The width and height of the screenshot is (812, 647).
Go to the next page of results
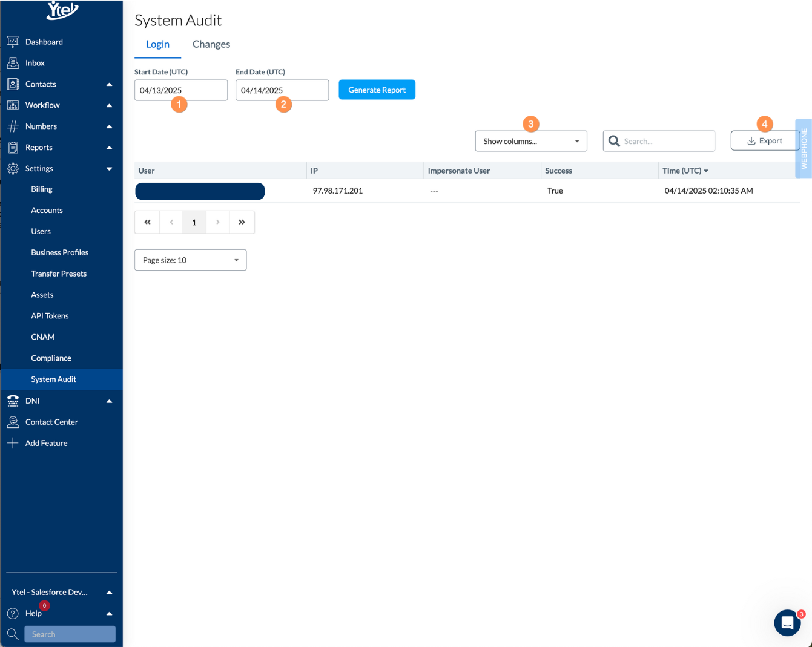(x=218, y=222)
